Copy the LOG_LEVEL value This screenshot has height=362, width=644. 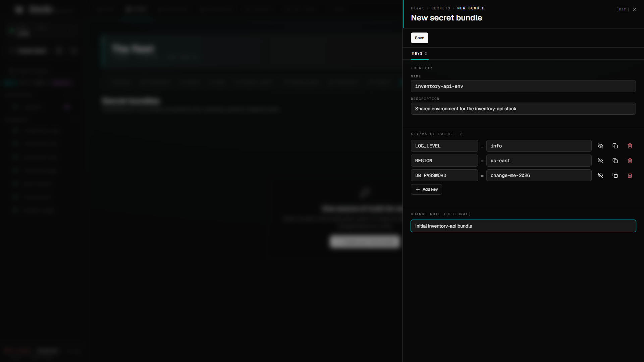click(x=615, y=146)
